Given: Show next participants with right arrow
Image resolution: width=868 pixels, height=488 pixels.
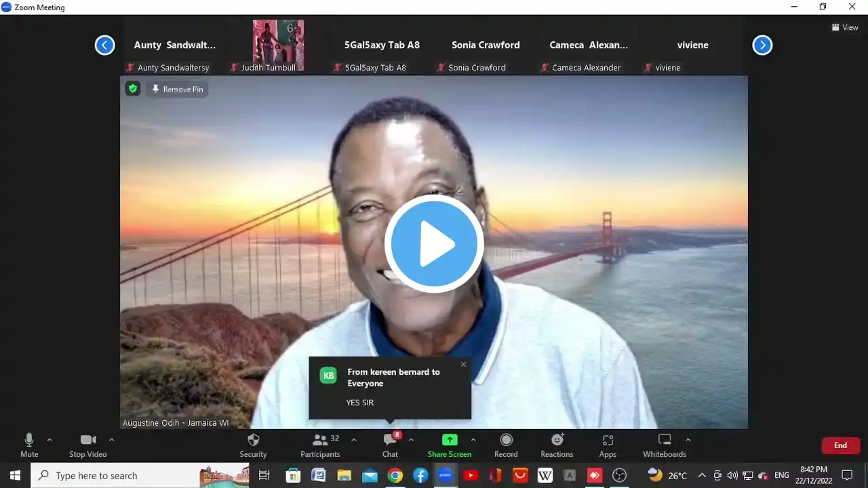Looking at the screenshot, I should pyautogui.click(x=762, y=45).
